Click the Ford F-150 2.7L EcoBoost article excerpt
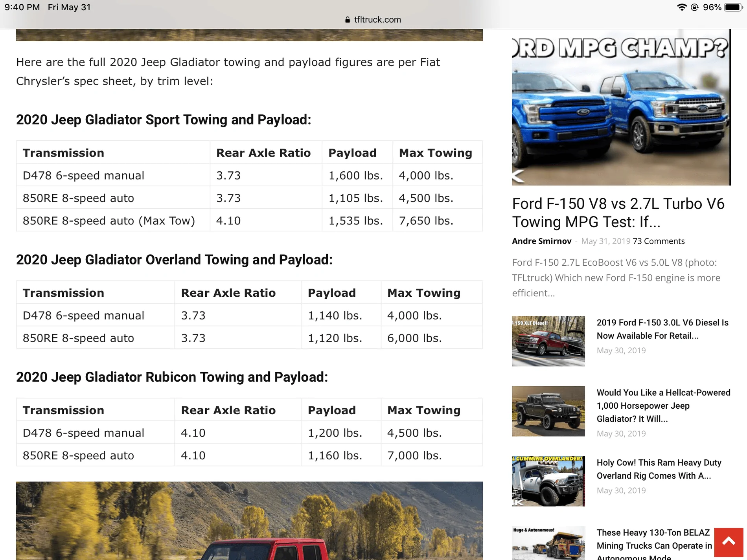 pos(616,277)
